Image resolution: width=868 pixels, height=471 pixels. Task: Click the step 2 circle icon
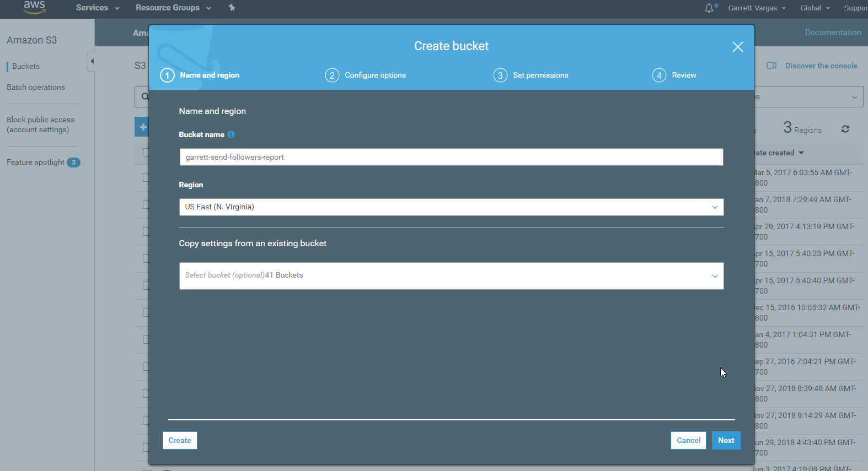tap(332, 75)
